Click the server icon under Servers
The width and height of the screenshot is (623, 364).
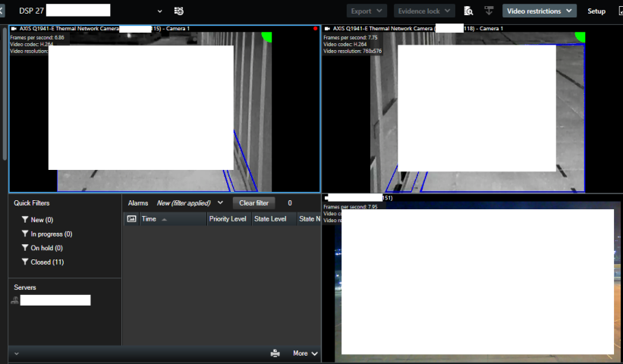tap(14, 301)
